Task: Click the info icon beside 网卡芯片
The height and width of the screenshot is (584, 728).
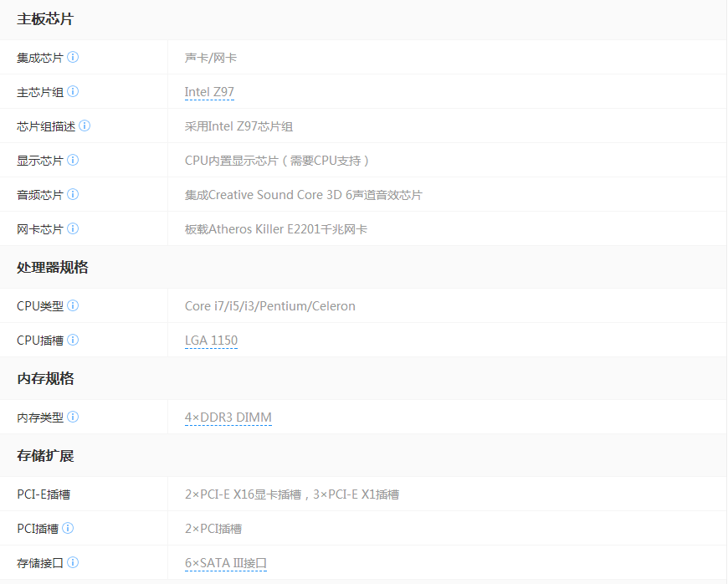Action: [73, 229]
